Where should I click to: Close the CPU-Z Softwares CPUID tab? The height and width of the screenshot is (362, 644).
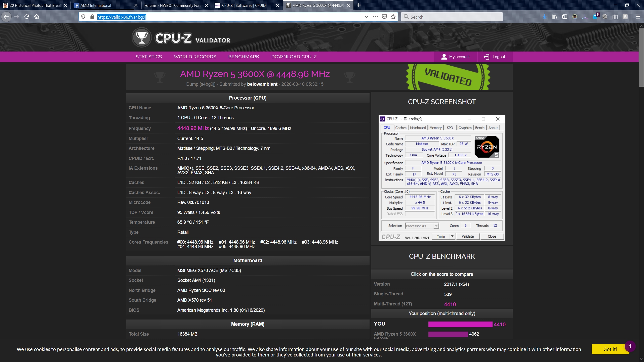(x=277, y=6)
